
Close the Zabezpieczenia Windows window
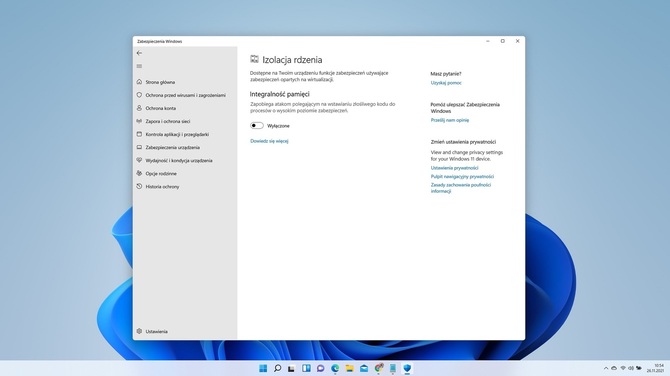pyautogui.click(x=517, y=41)
